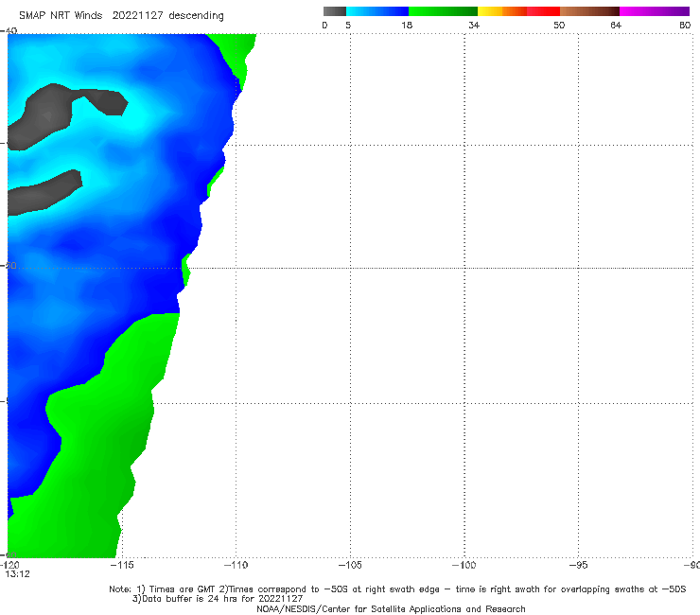The image size is (700, 615).
Task: Click the longitude label -105
Action: 350,565
